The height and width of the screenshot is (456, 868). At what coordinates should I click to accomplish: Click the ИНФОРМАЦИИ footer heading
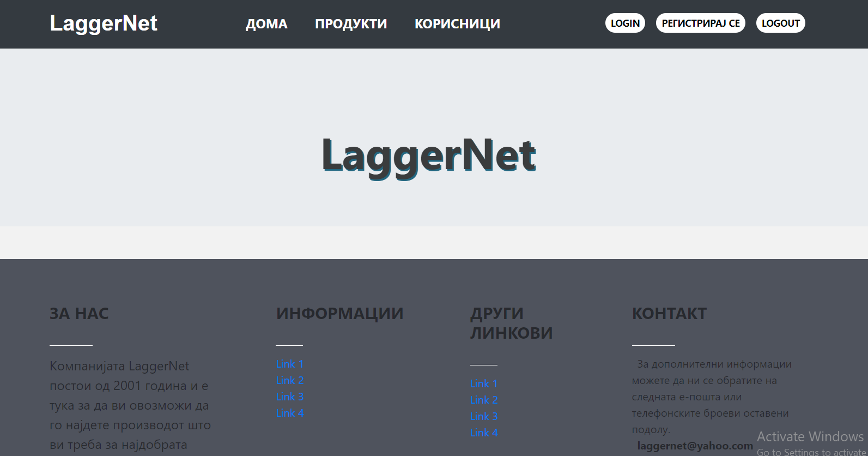pos(339,314)
